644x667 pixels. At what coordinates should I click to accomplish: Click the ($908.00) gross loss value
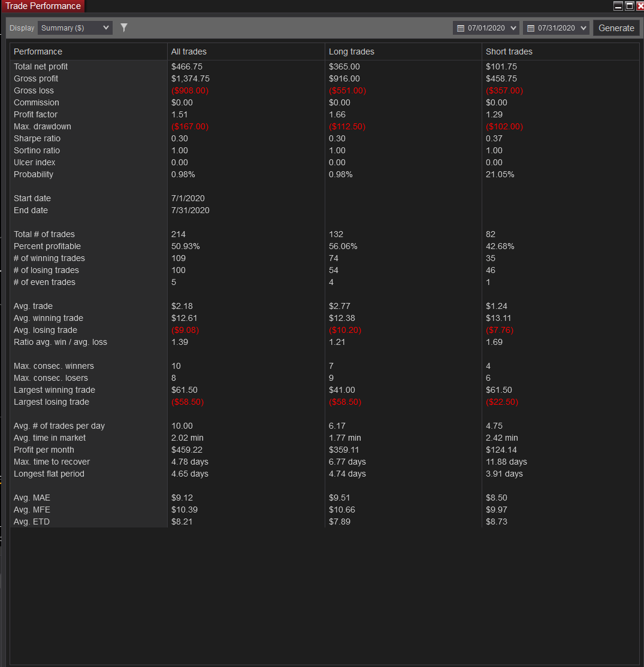pyautogui.click(x=190, y=90)
